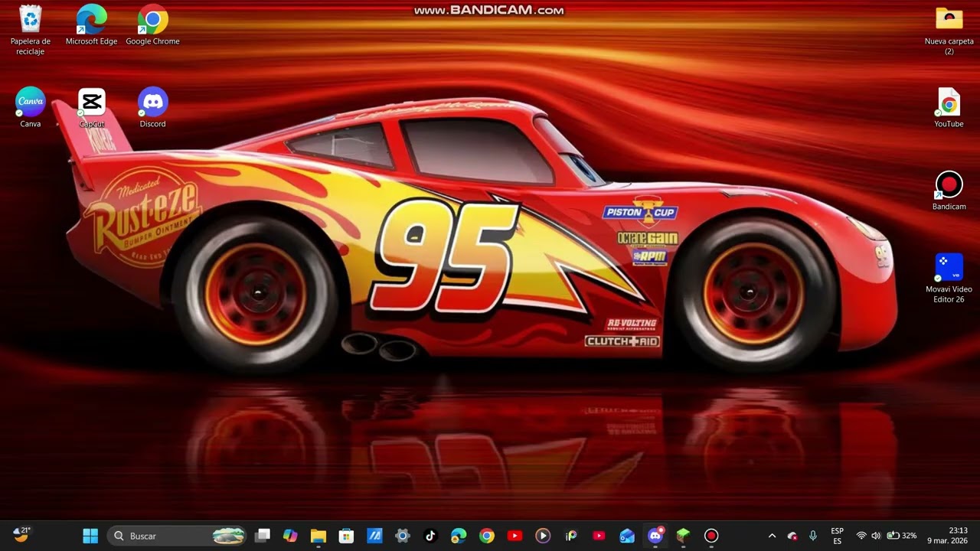Viewport: 980px width, 551px height.
Task: Open Chrome from the taskbar
Action: (x=487, y=536)
